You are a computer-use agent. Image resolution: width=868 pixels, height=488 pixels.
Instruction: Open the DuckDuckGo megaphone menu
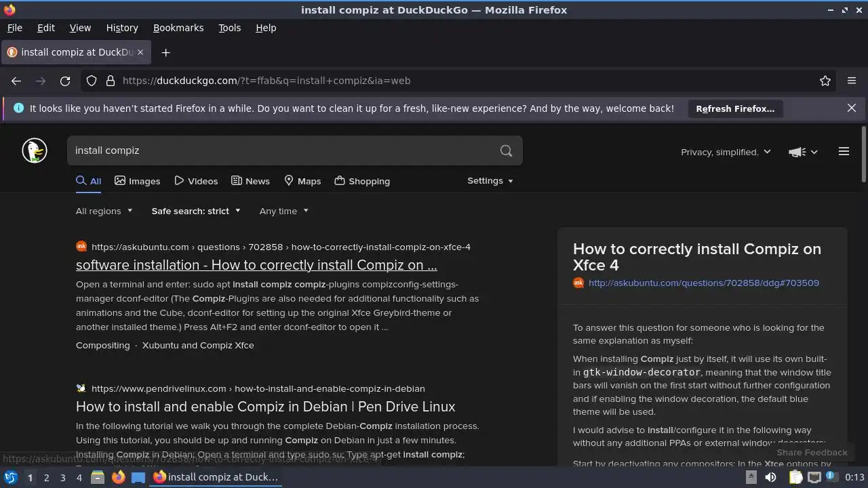click(804, 152)
